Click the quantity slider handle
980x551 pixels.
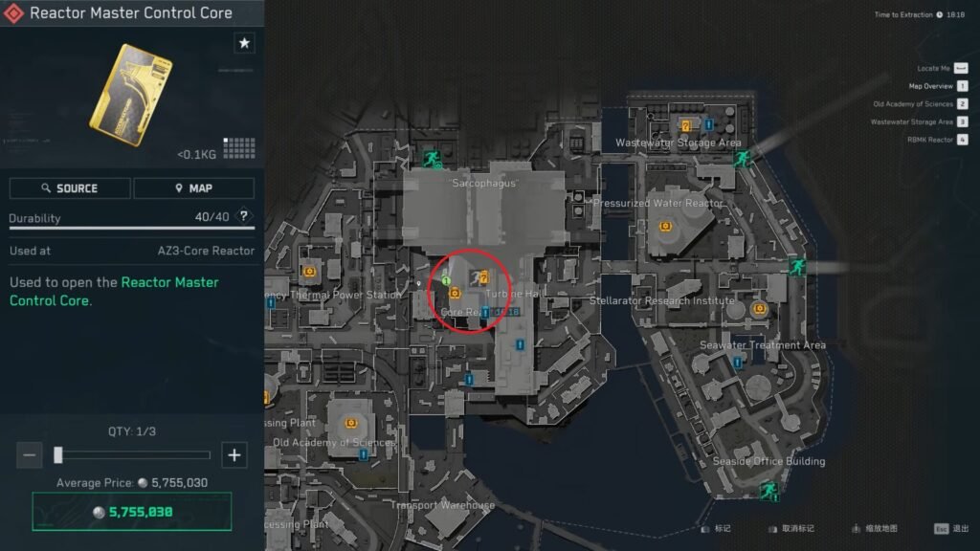[x=58, y=454]
